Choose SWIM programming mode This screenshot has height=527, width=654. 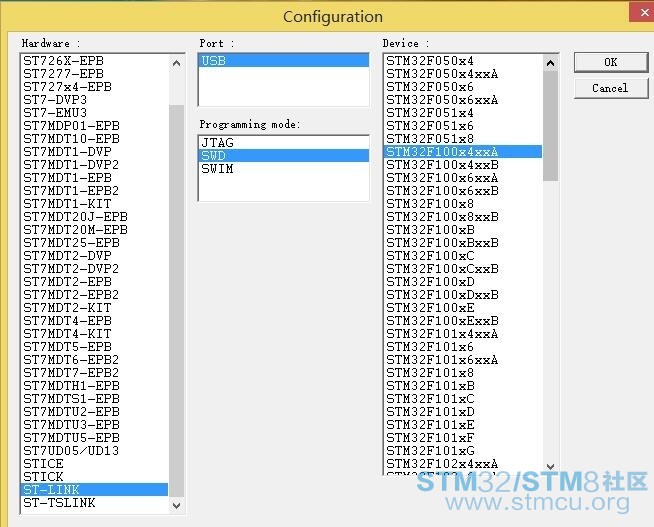(284, 169)
